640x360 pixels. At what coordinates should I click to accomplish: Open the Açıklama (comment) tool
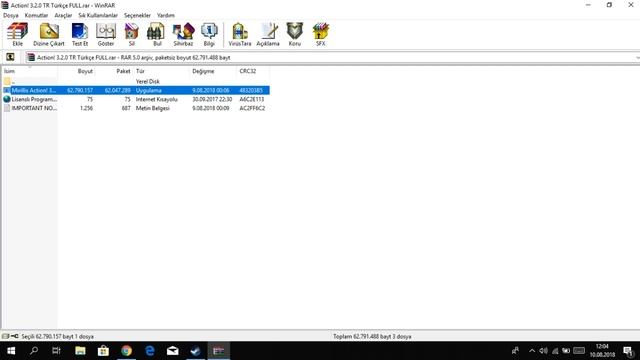point(268,34)
